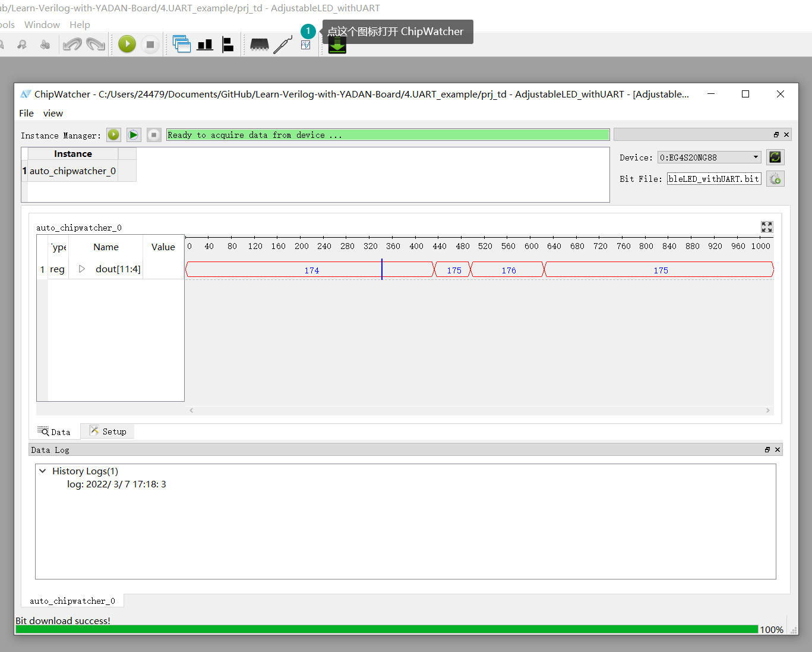Expand the dout[11:4] signal bus
The width and height of the screenshot is (812, 652).
(82, 269)
